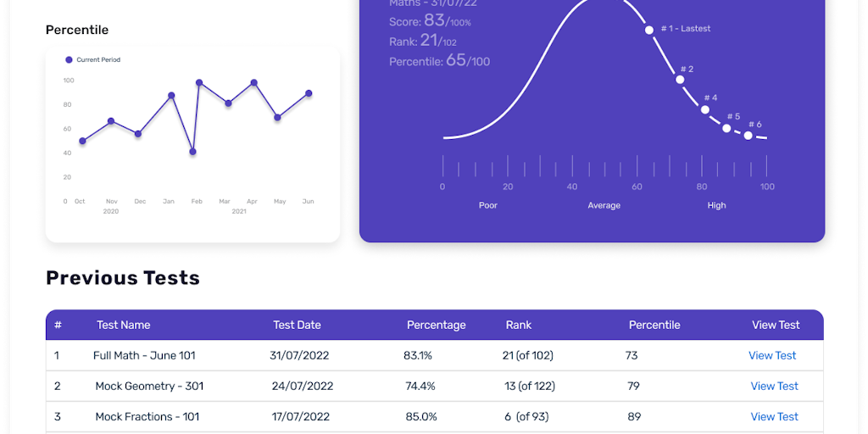Image resolution: width=868 pixels, height=434 pixels.
Task: Select the #4 marker on bell curve
Action: [x=705, y=109]
